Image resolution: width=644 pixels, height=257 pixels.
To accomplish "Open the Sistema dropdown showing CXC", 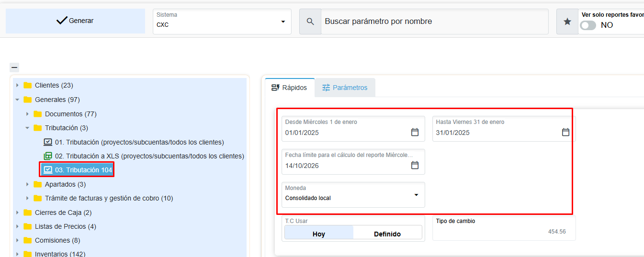I will coord(222,22).
